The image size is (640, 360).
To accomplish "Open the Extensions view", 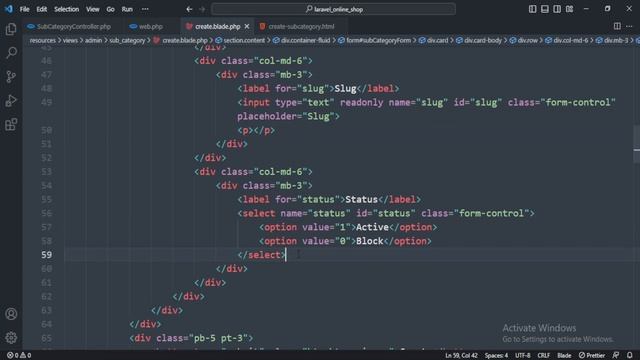I will [x=11, y=124].
